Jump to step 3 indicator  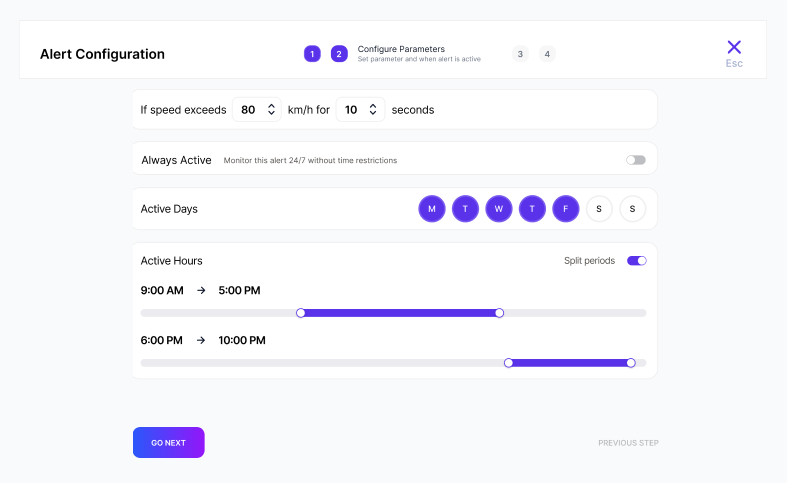[x=519, y=54]
